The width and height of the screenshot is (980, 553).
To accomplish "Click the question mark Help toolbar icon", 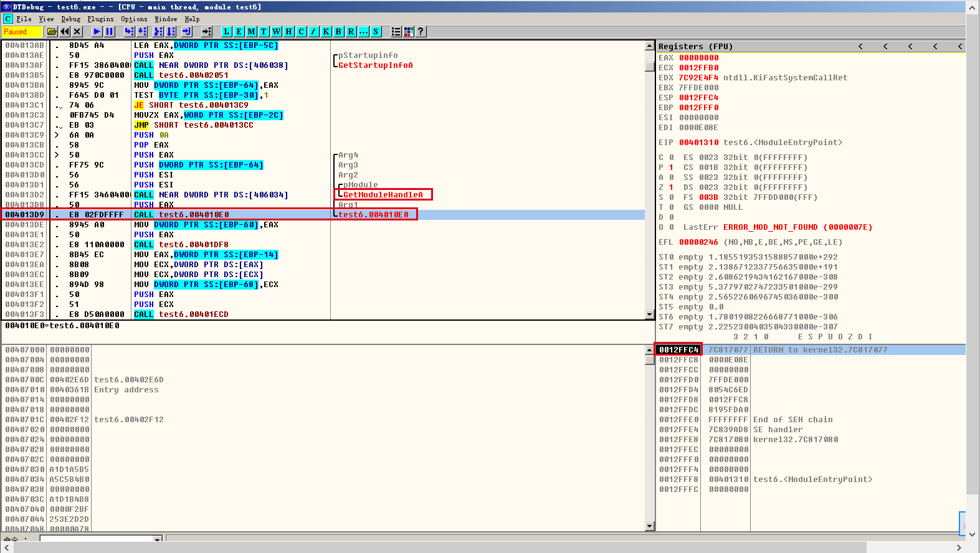I will (421, 32).
